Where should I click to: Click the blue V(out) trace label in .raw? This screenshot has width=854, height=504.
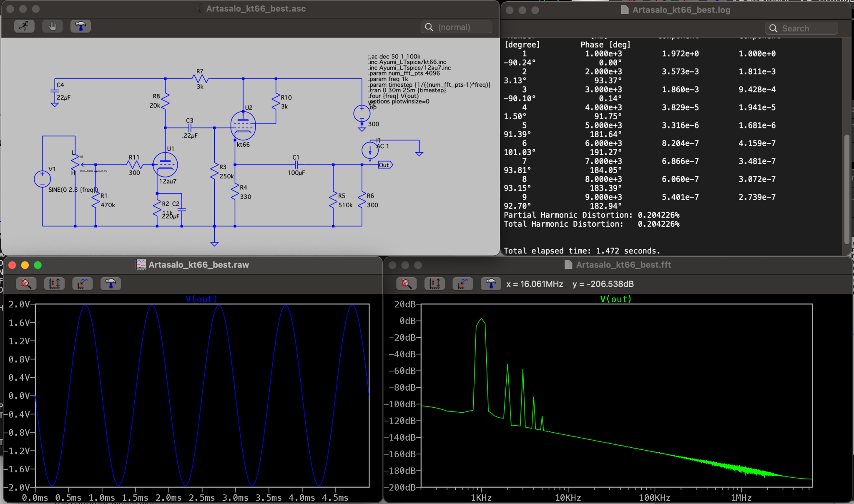pyautogui.click(x=201, y=299)
